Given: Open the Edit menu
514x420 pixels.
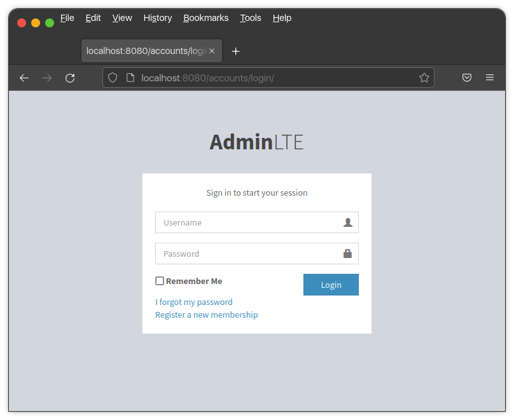Looking at the screenshot, I should click(93, 18).
